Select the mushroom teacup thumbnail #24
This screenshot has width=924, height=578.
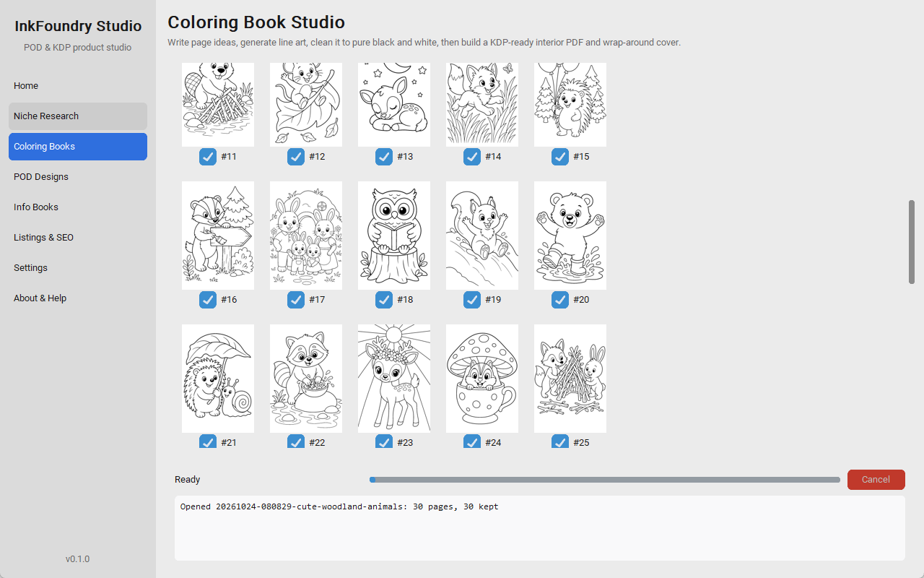tap(482, 379)
